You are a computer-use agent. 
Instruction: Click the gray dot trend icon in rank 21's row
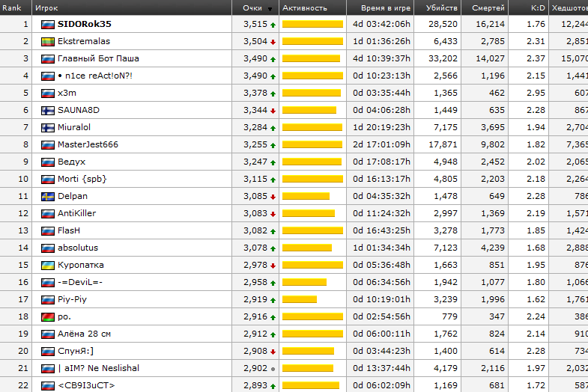273,369
